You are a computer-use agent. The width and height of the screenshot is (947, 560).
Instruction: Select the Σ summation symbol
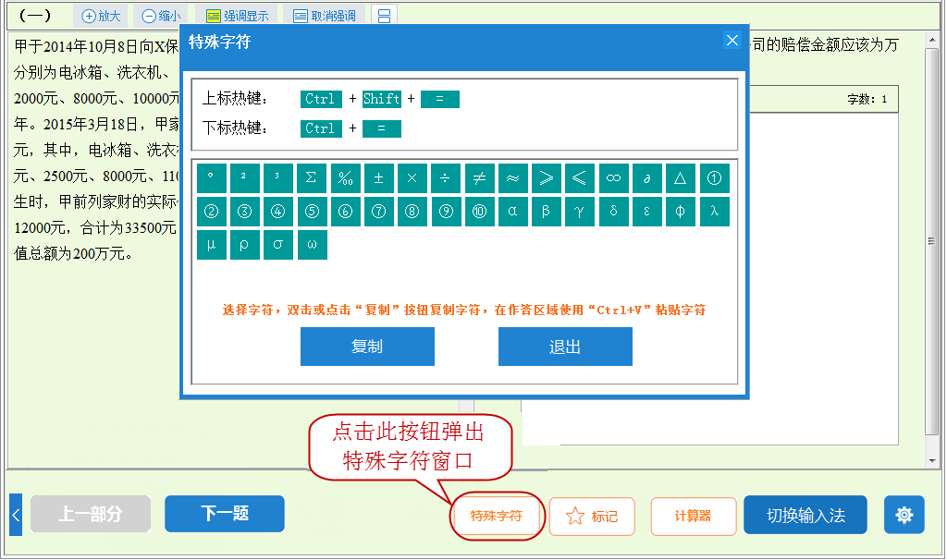coord(312,177)
